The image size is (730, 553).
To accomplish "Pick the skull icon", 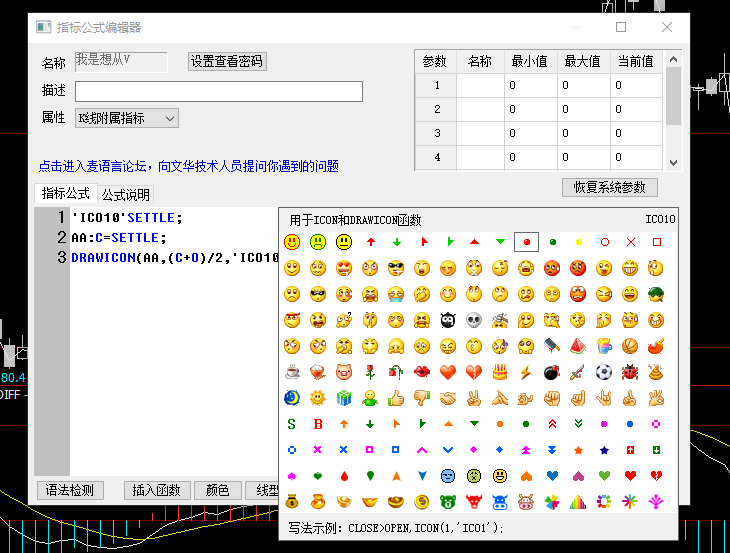I will coord(474,320).
